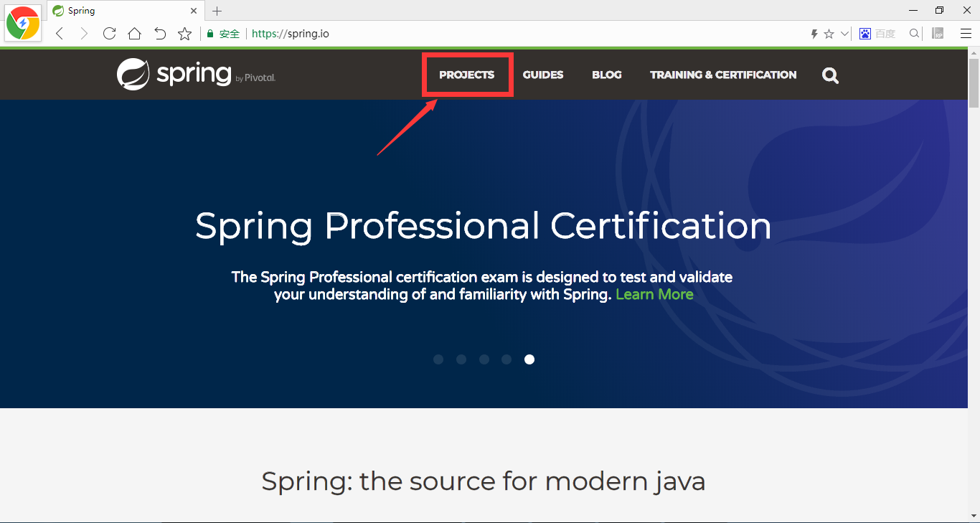Click the Learn More link

click(x=654, y=294)
